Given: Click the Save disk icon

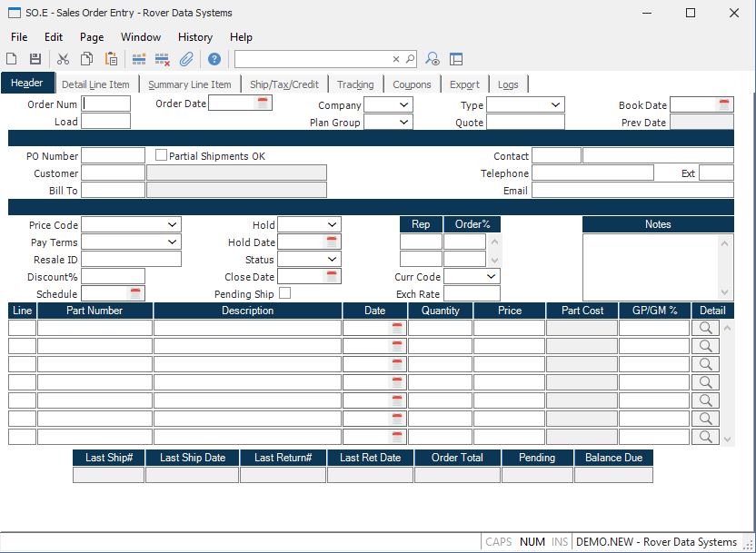Looking at the screenshot, I should [35, 59].
